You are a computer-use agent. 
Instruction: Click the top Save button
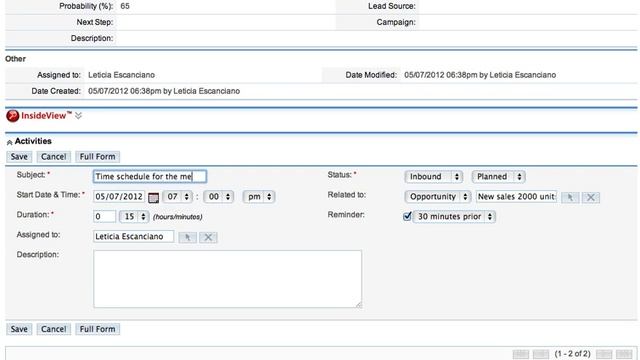19,157
